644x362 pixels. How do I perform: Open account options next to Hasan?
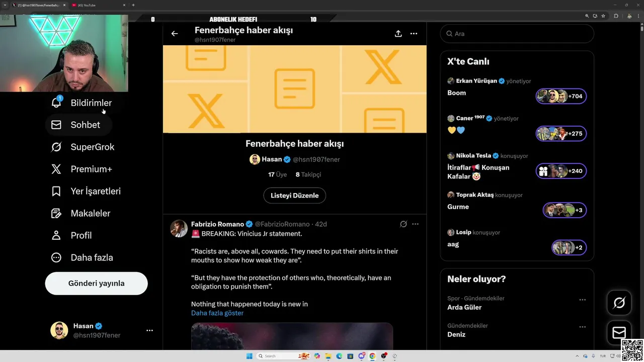149,330
